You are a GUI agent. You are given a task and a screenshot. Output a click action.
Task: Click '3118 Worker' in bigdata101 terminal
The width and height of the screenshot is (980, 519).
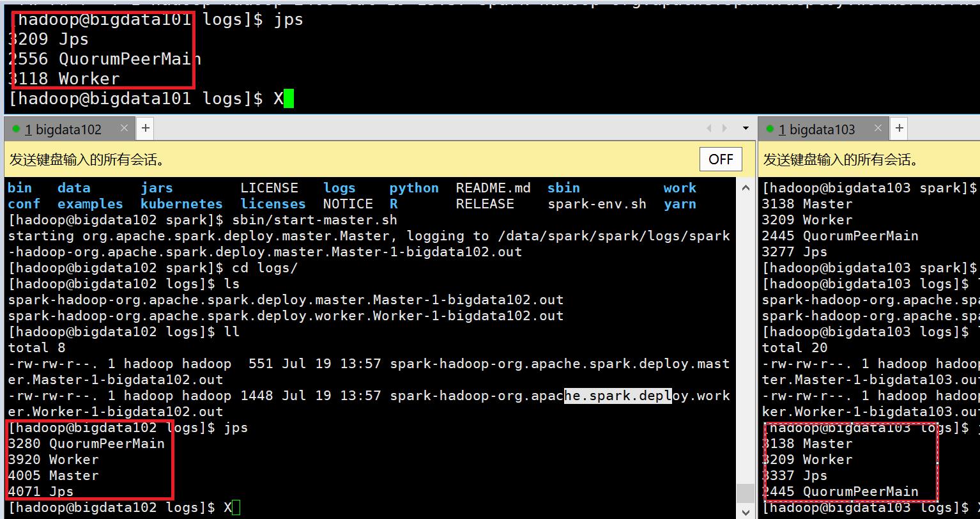pyautogui.click(x=64, y=79)
